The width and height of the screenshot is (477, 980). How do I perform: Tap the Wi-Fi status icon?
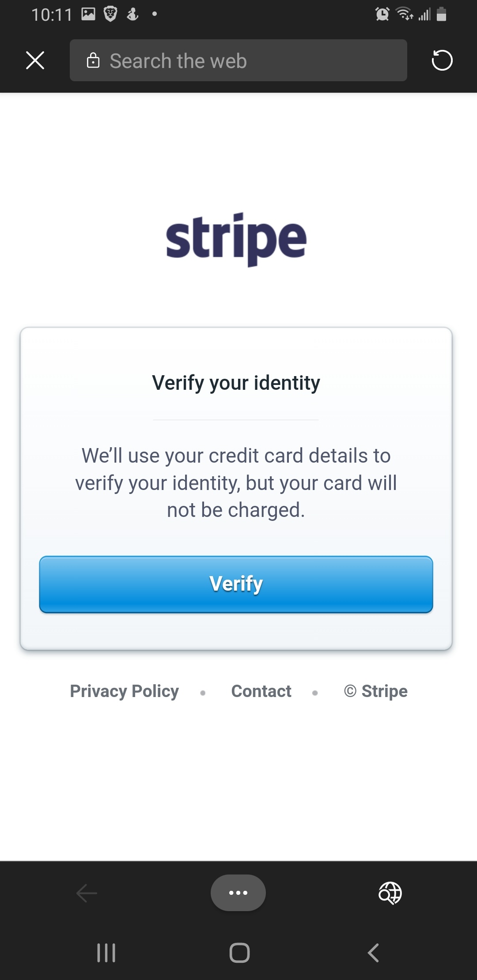click(404, 14)
